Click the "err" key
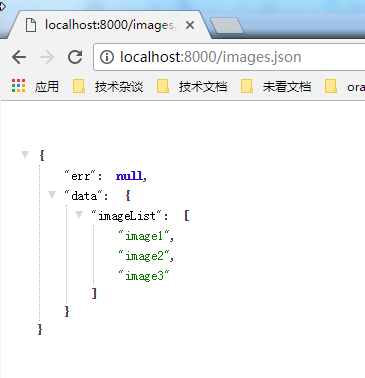The width and height of the screenshot is (365, 378). pyautogui.click(x=80, y=176)
